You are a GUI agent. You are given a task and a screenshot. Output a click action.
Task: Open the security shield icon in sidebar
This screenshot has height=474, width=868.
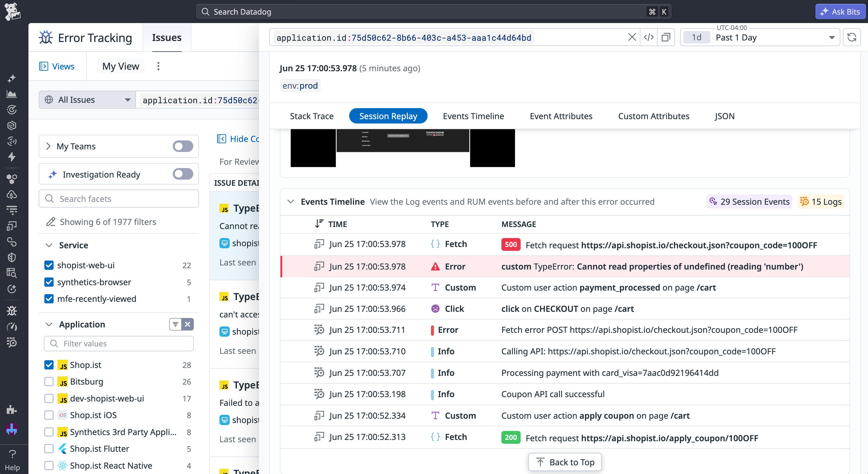(12, 257)
